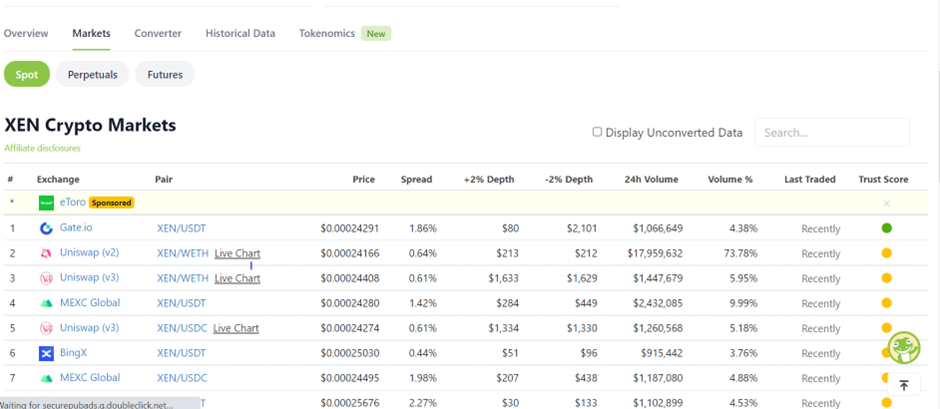Click the New badge beside Tokenomics
Screen dimensions: 940x409
coord(376,34)
